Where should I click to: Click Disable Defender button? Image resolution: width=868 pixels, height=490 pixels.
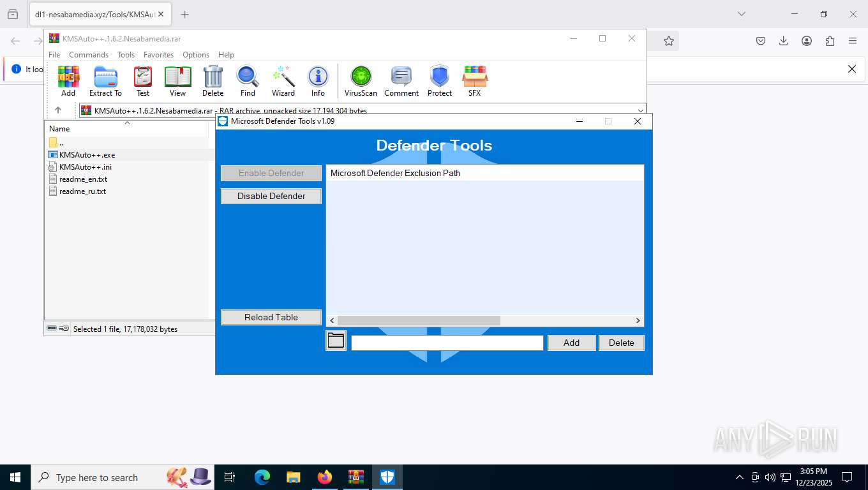pyautogui.click(x=271, y=196)
